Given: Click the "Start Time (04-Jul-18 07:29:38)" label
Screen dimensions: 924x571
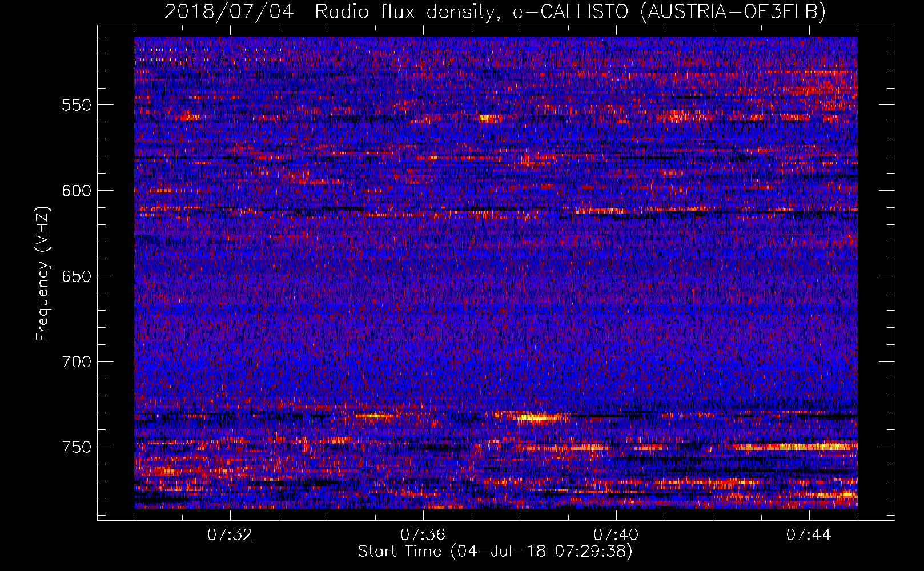Looking at the screenshot, I should click(495, 552).
